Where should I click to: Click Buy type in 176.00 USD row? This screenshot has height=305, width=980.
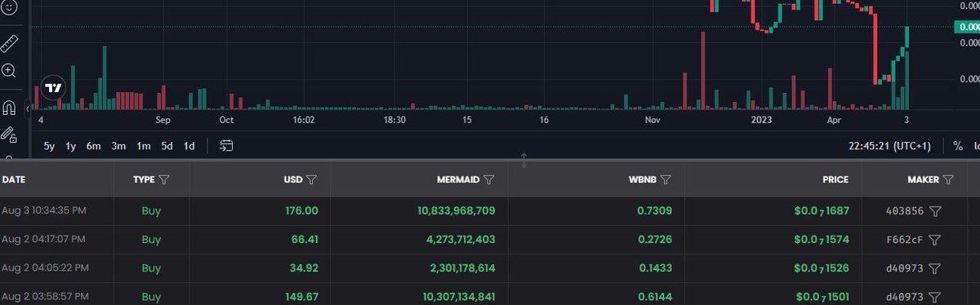(x=151, y=210)
